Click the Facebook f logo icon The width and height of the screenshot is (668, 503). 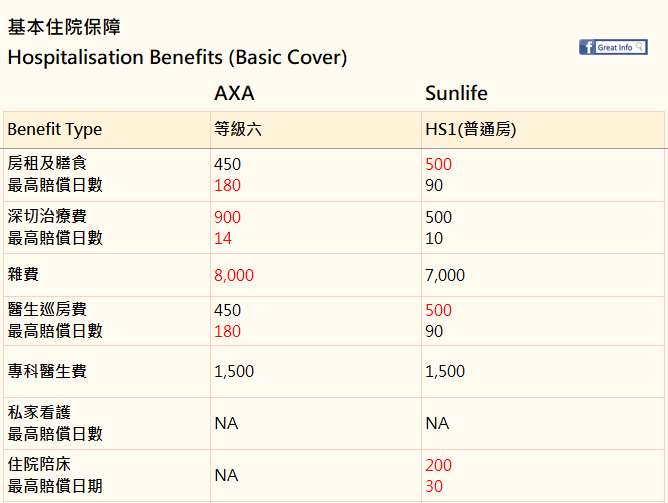587,47
